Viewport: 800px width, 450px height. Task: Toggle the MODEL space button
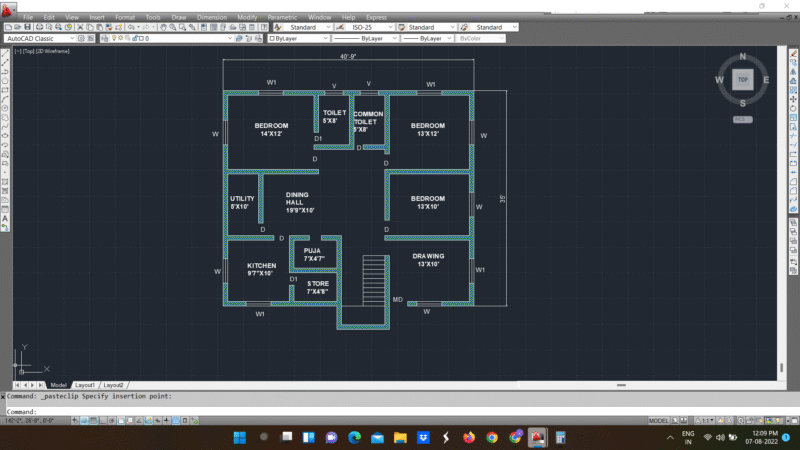click(658, 420)
